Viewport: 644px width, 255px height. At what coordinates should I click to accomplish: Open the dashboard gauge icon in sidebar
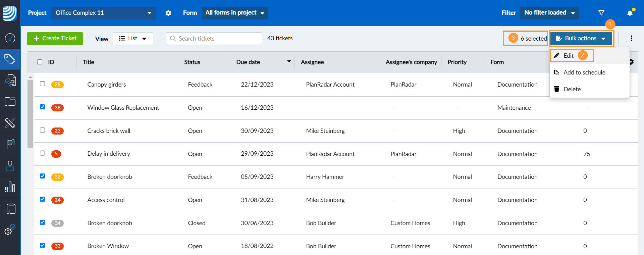[10, 38]
